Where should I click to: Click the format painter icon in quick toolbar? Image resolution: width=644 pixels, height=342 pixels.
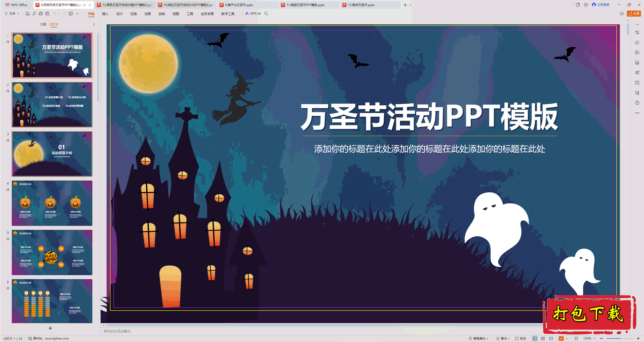click(71, 14)
